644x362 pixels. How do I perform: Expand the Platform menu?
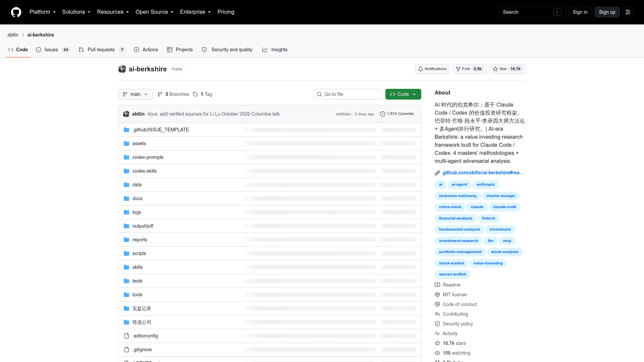click(43, 12)
